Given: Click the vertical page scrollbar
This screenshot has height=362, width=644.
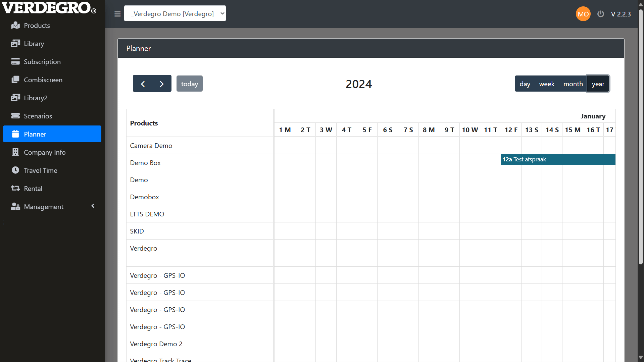Looking at the screenshot, I should tap(641, 137).
